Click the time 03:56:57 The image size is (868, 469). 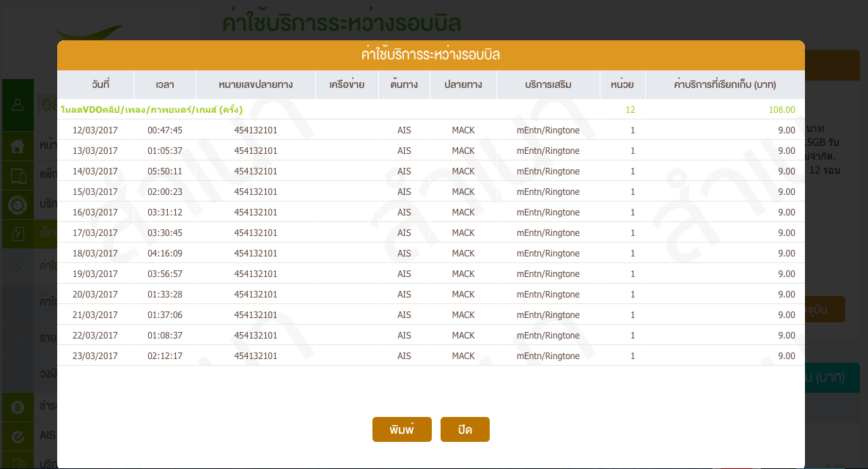click(x=165, y=273)
